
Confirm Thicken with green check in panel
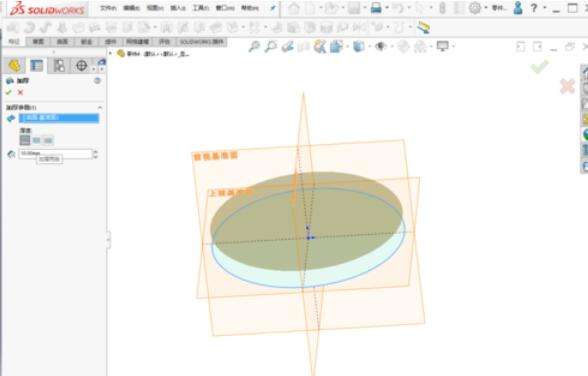click(x=9, y=92)
